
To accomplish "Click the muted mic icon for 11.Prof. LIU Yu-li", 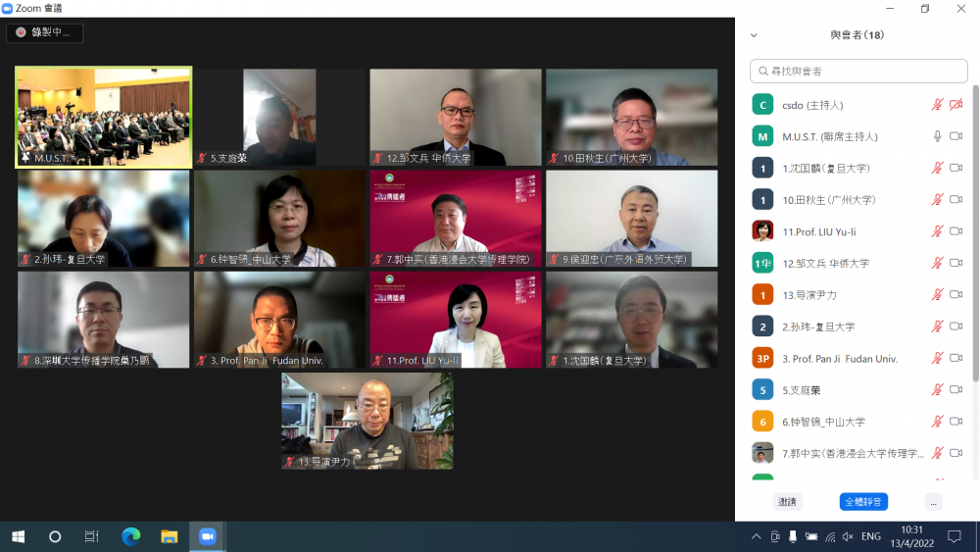I will 937,231.
